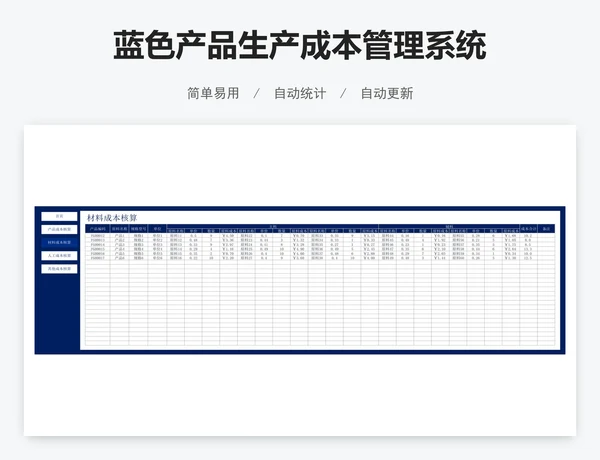The image size is (600, 460).
Task: Click the 蓝色产品生产成本管理系统 heading
Action: tap(300, 46)
